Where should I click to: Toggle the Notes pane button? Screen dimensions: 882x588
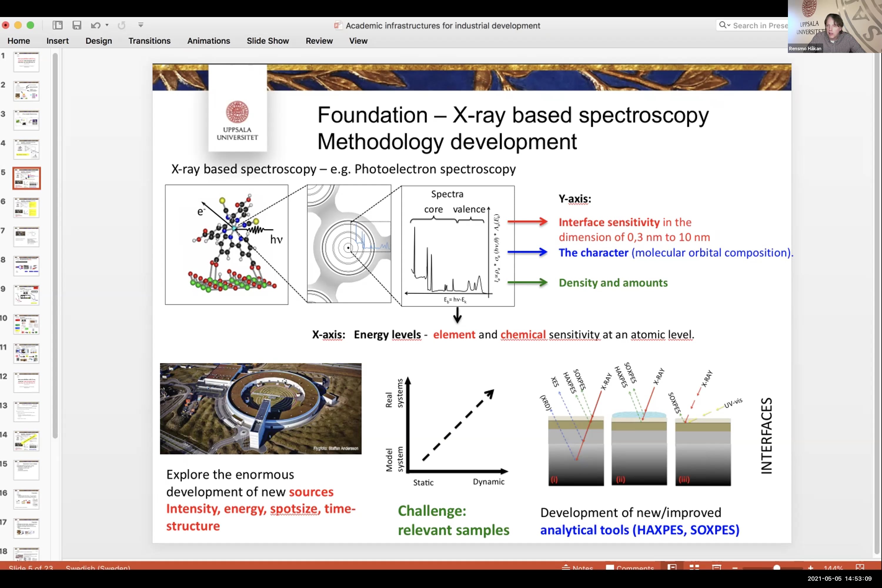click(x=577, y=567)
